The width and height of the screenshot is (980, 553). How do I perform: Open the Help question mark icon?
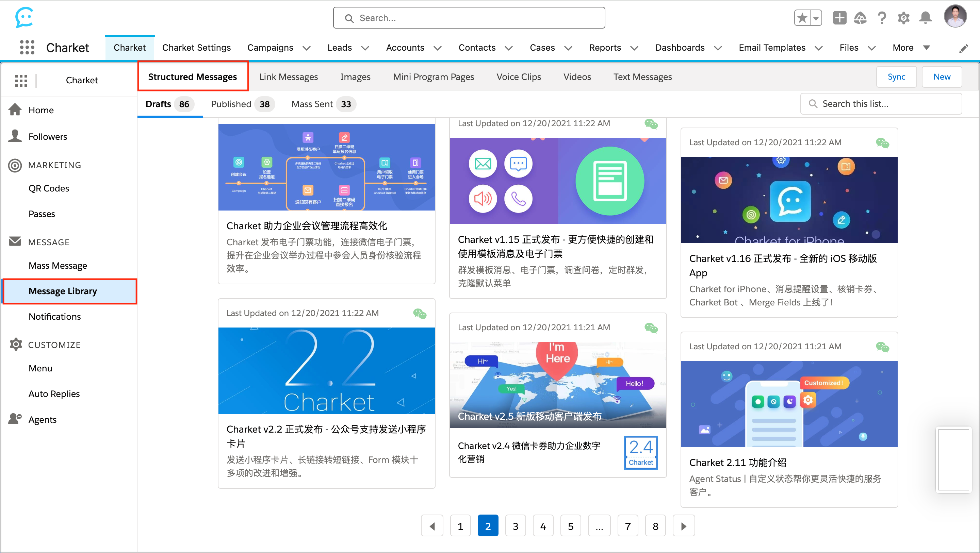point(882,18)
